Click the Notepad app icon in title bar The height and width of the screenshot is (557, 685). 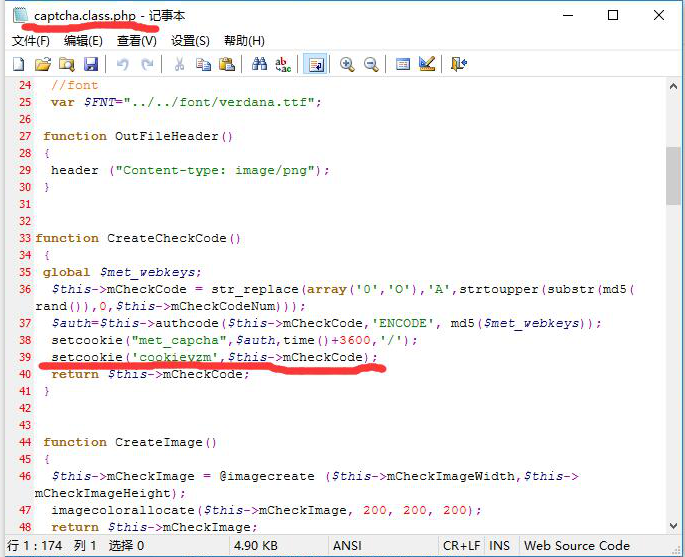tap(20, 16)
